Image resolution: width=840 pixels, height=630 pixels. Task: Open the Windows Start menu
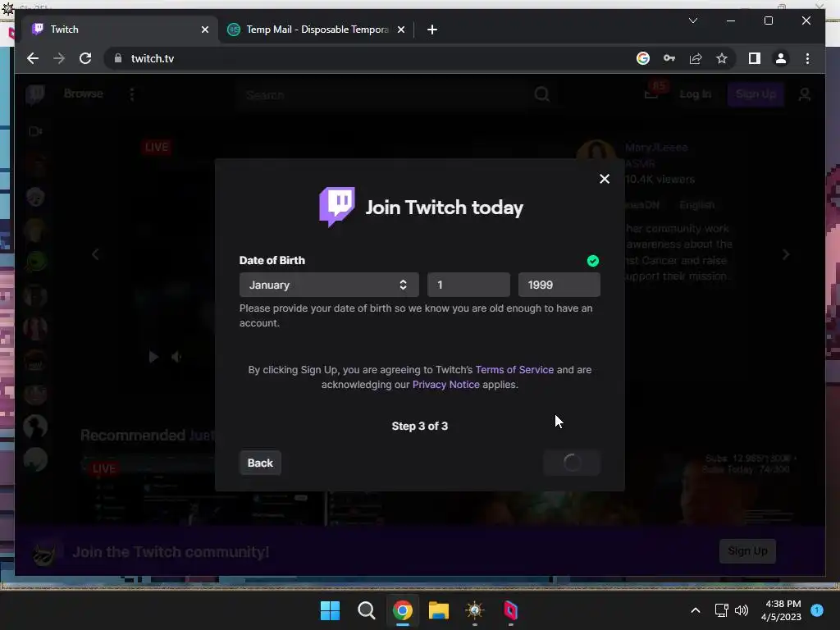330,610
